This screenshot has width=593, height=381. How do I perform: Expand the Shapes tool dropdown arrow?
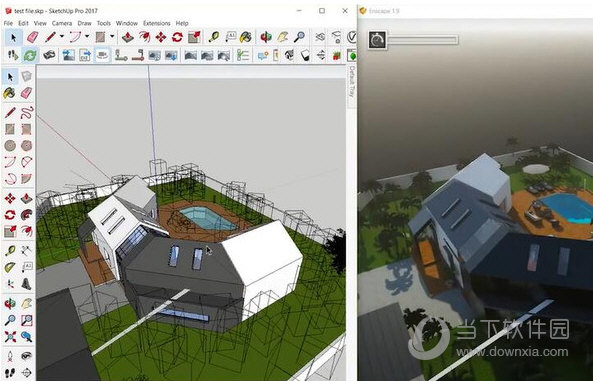[x=112, y=37]
